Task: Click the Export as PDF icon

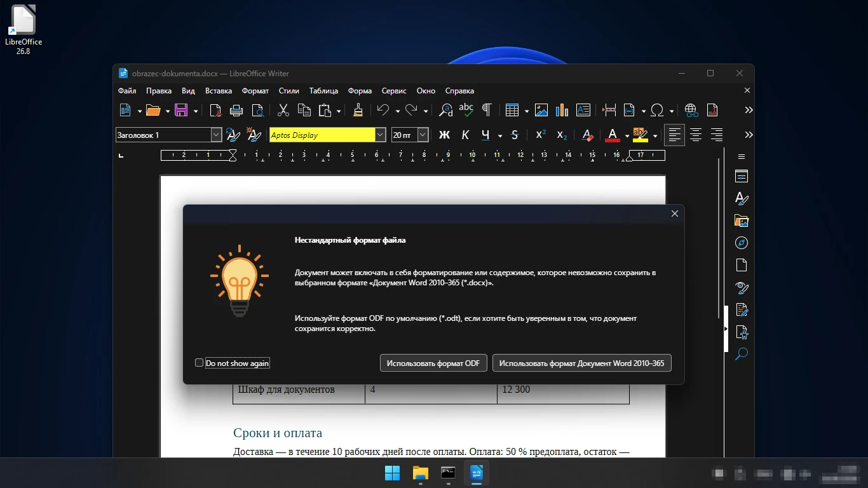Action: [216, 110]
